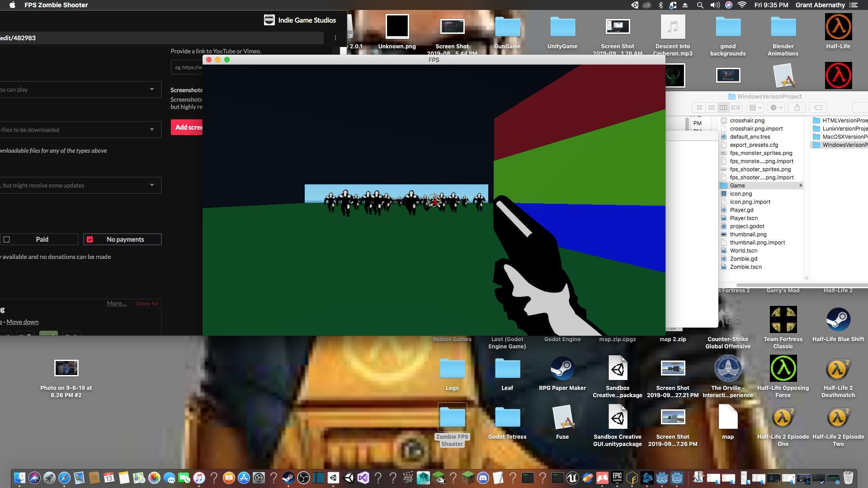Viewport: 868px width, 488px height.
Task: Open the Trash in the dock
Action: coord(848,478)
